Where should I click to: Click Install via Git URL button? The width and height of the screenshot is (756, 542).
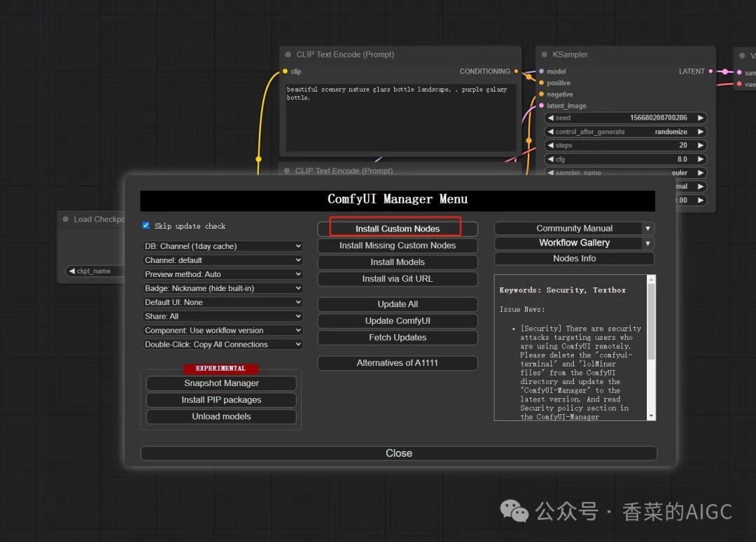[398, 278]
